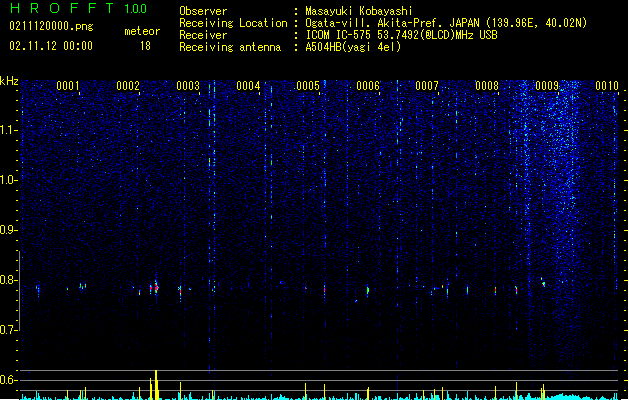
Task: Click the kHz axis unit label
Action: [9, 81]
